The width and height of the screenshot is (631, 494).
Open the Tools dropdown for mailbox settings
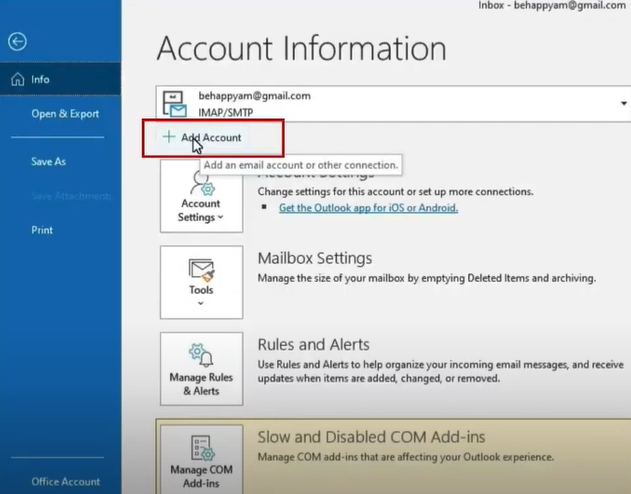click(201, 282)
